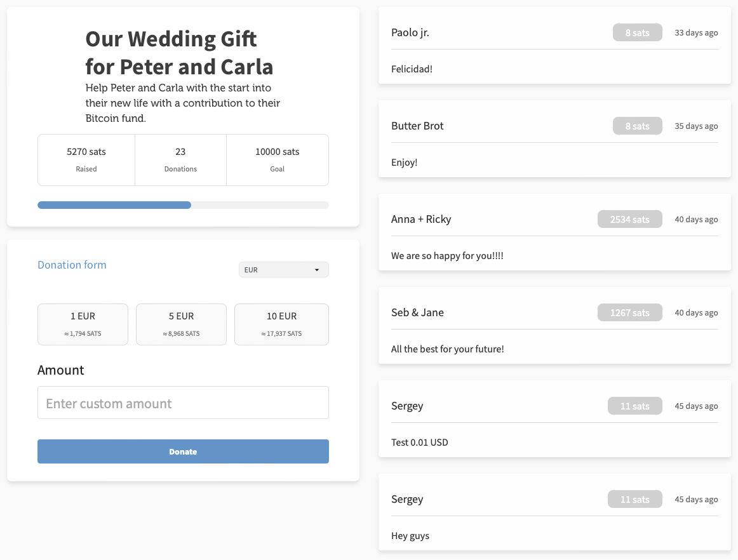Click the 2534 sats badge for Anna + Ricky

click(630, 218)
